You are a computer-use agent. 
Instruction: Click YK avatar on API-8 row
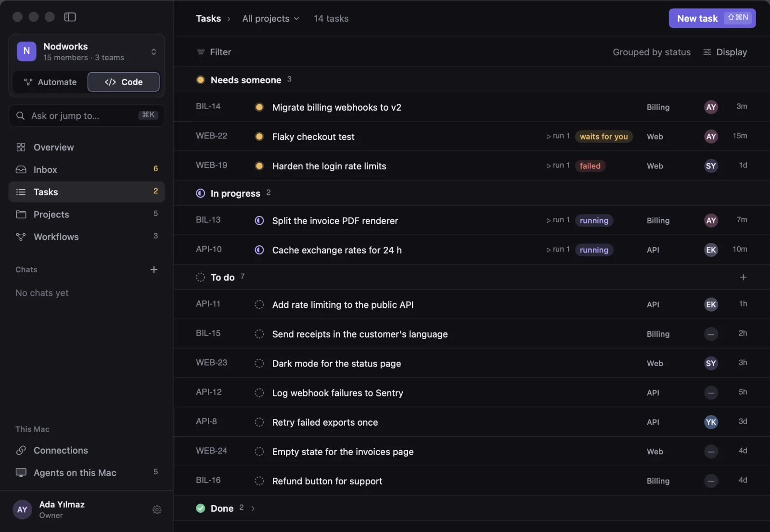[711, 422]
